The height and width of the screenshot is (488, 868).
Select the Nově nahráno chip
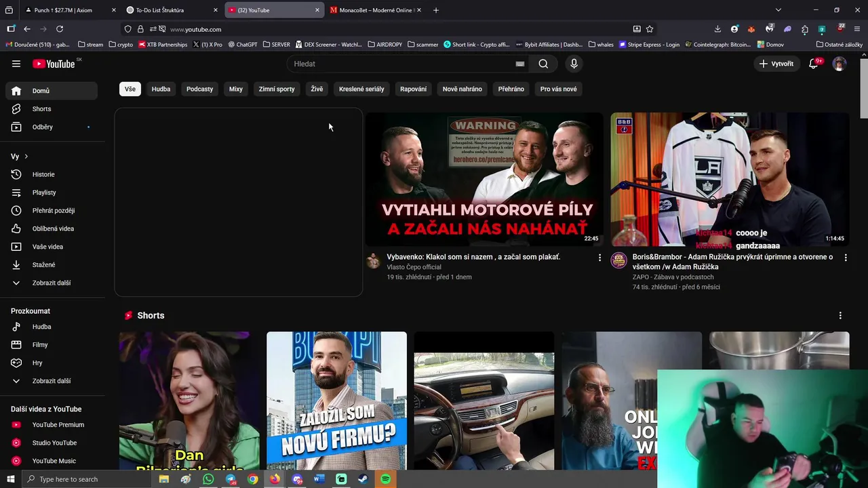462,89
